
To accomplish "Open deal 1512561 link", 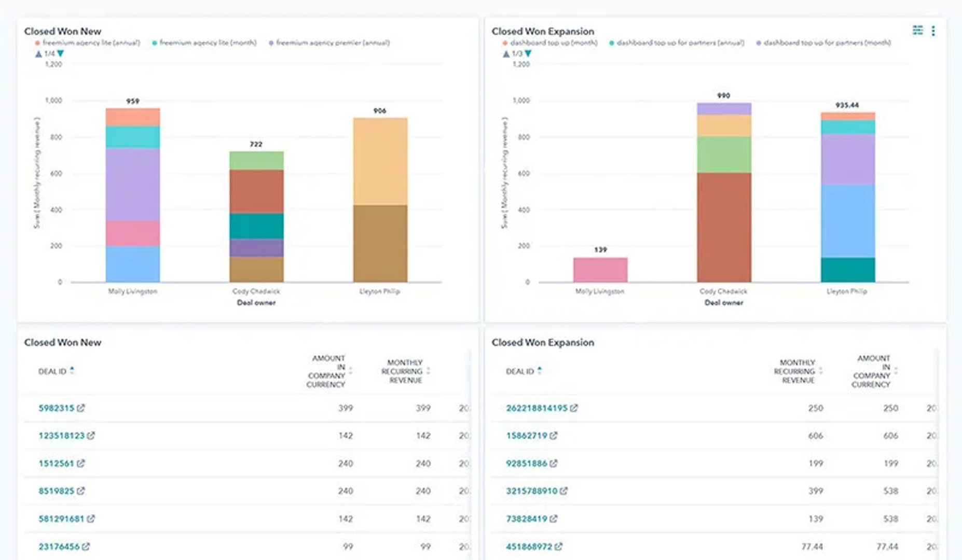I will coord(56,463).
